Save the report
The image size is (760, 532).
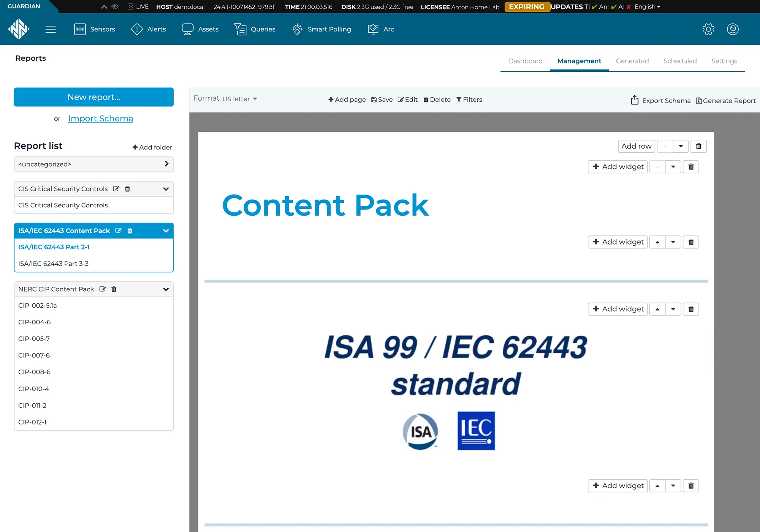(382, 99)
